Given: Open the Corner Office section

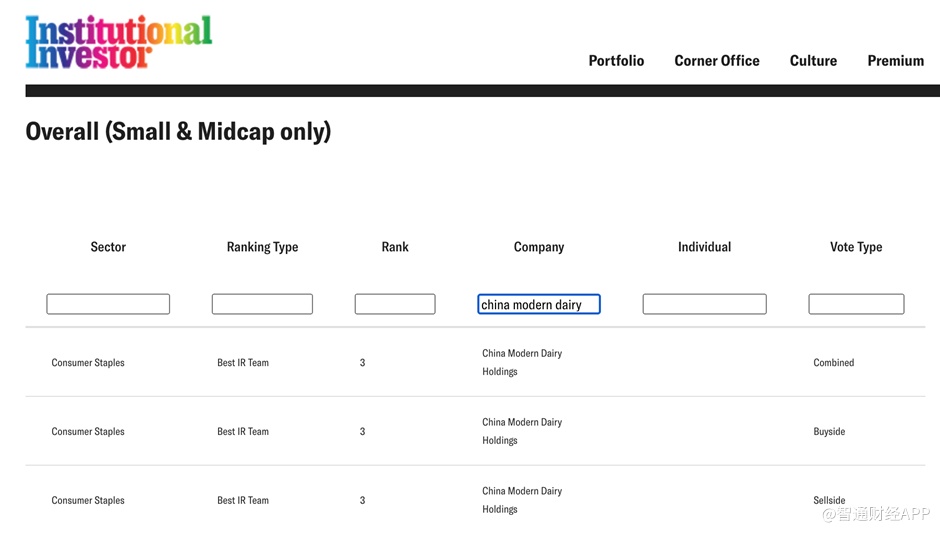Looking at the screenshot, I should [x=717, y=61].
